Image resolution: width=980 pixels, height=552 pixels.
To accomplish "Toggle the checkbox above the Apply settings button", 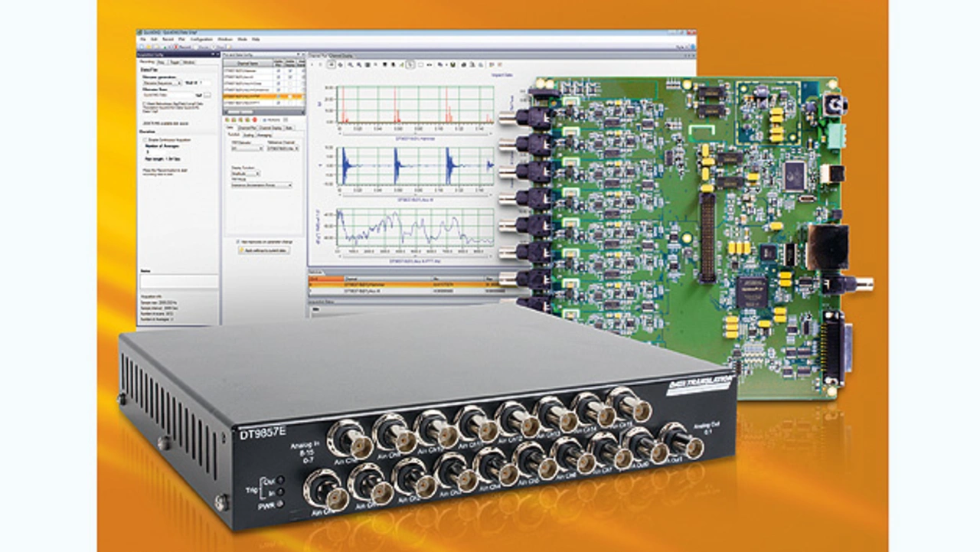I will (x=237, y=240).
